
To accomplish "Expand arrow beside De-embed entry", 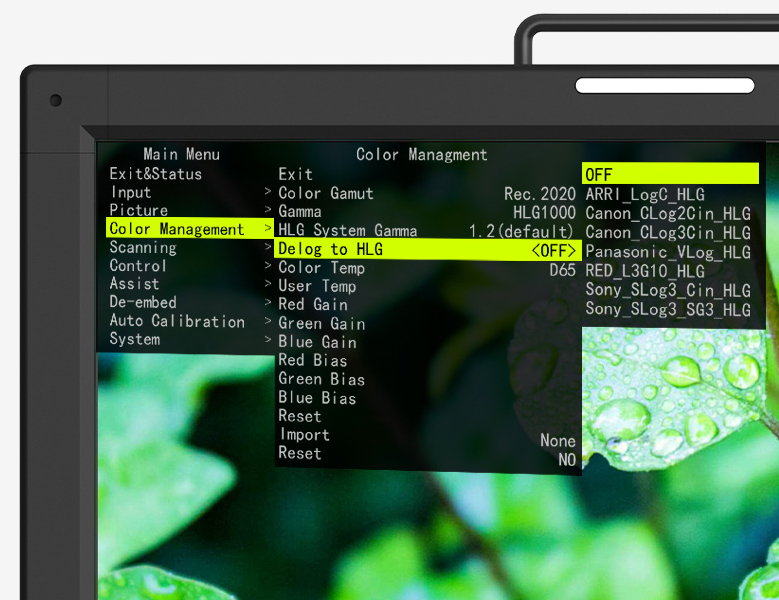I will 268,301.
